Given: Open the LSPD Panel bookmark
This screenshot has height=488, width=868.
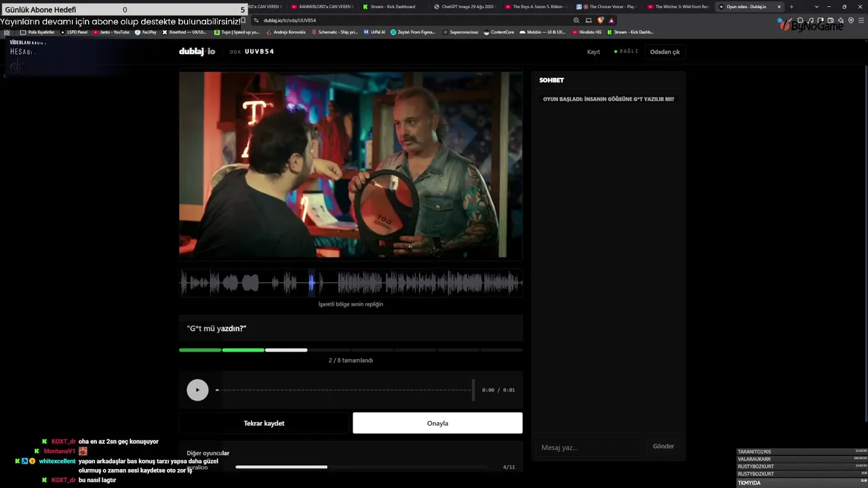Looking at the screenshot, I should [75, 32].
